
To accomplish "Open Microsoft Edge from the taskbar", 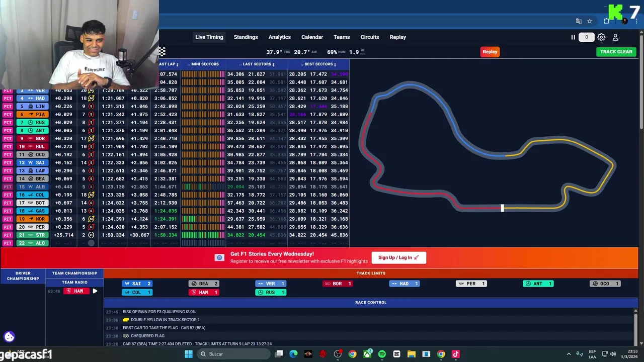I will click(x=293, y=354).
